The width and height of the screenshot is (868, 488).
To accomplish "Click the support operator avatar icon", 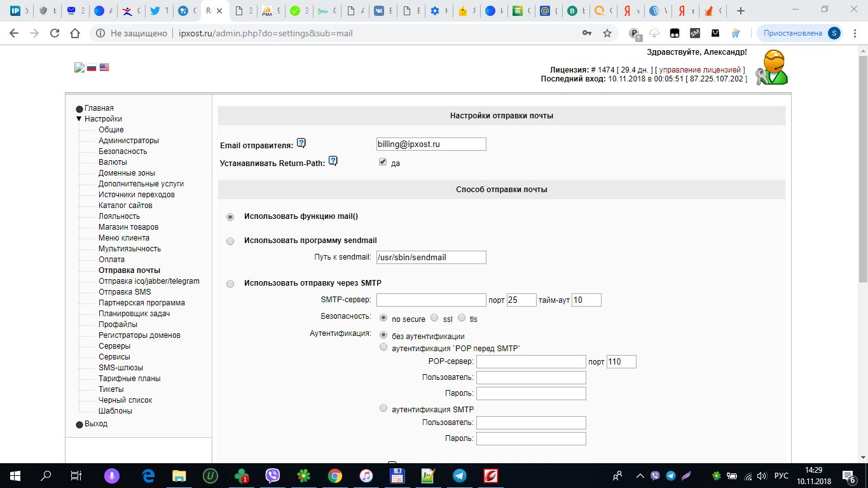I will coord(771,67).
